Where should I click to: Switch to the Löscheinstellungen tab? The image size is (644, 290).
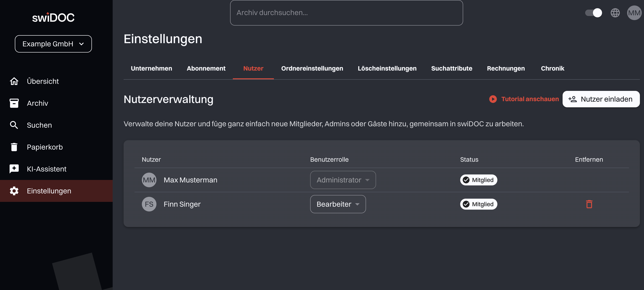[387, 68]
